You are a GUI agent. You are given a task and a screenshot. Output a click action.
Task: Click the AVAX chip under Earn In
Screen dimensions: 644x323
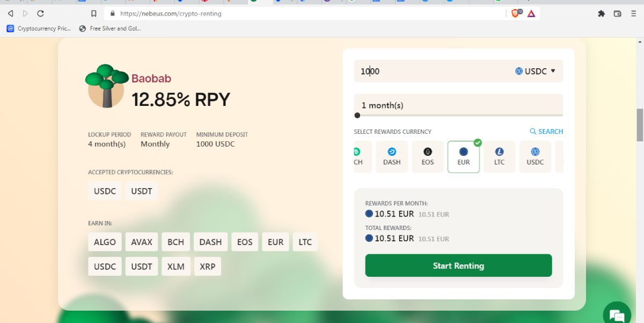click(x=142, y=242)
